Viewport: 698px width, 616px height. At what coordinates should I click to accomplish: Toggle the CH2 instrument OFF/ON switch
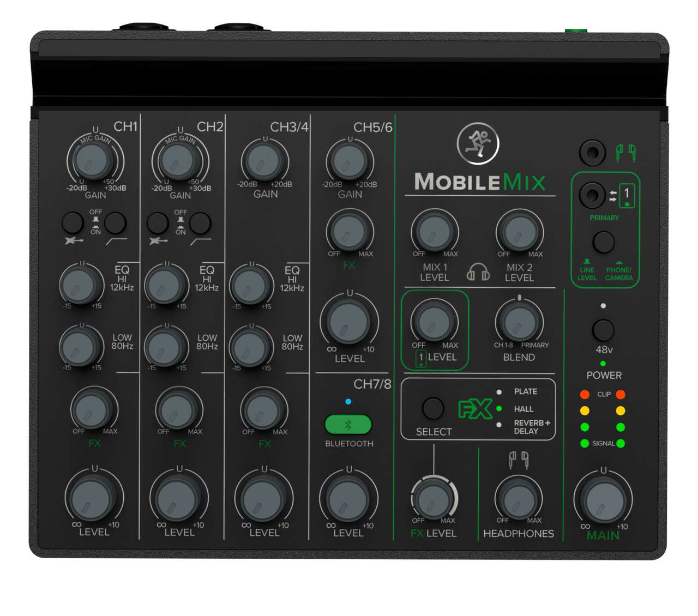pyautogui.click(x=159, y=224)
